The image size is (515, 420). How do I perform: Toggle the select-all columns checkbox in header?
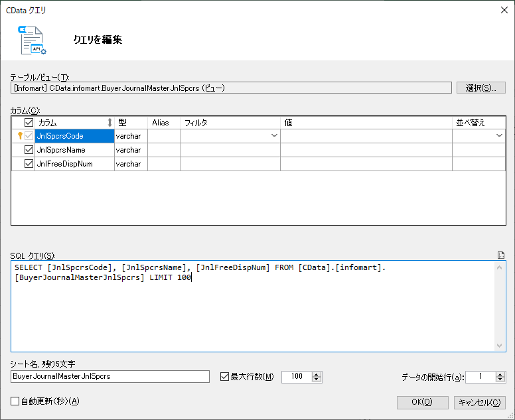pyautogui.click(x=29, y=123)
